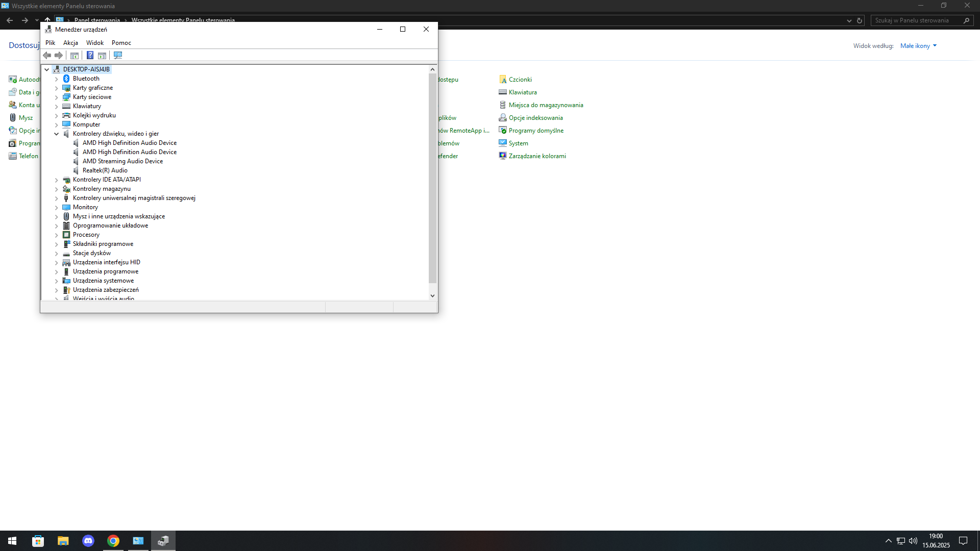Select the AMD Streaming Audio Device entry
This screenshot has width=980, height=551.
[122, 161]
